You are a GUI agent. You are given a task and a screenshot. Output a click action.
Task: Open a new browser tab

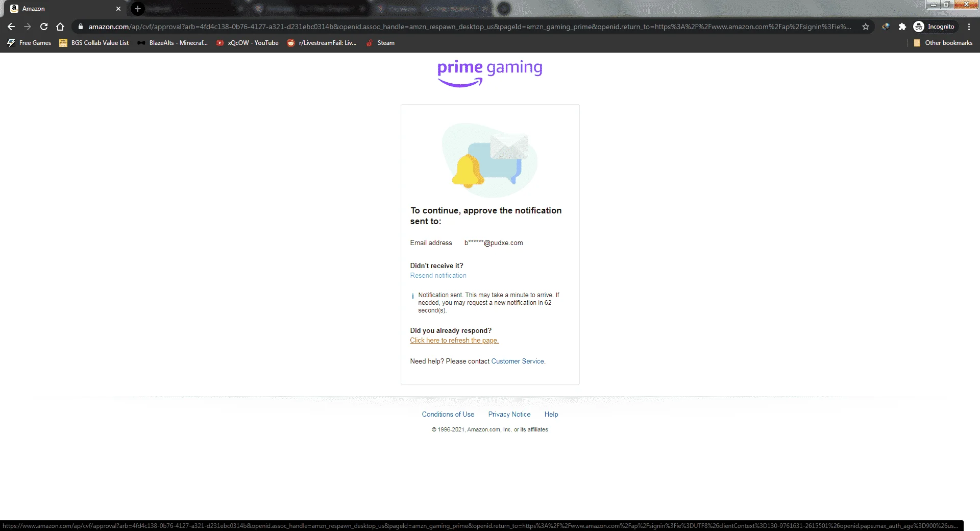[x=137, y=9]
